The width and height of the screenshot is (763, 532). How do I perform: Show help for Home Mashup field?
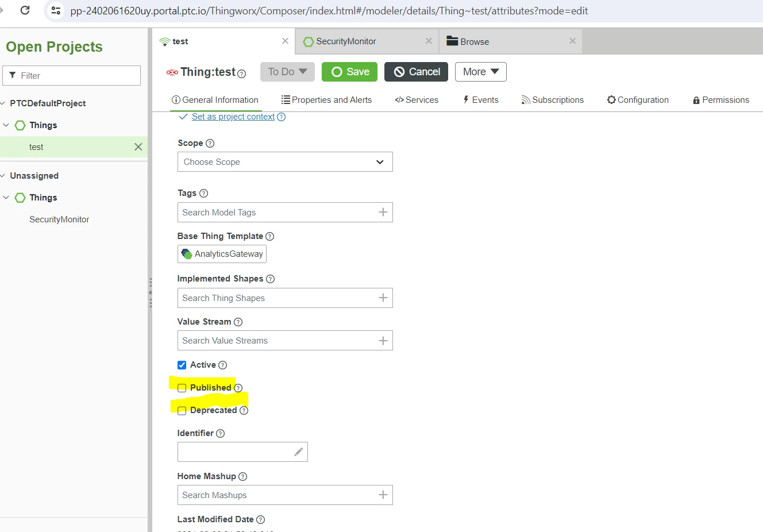pyautogui.click(x=243, y=476)
